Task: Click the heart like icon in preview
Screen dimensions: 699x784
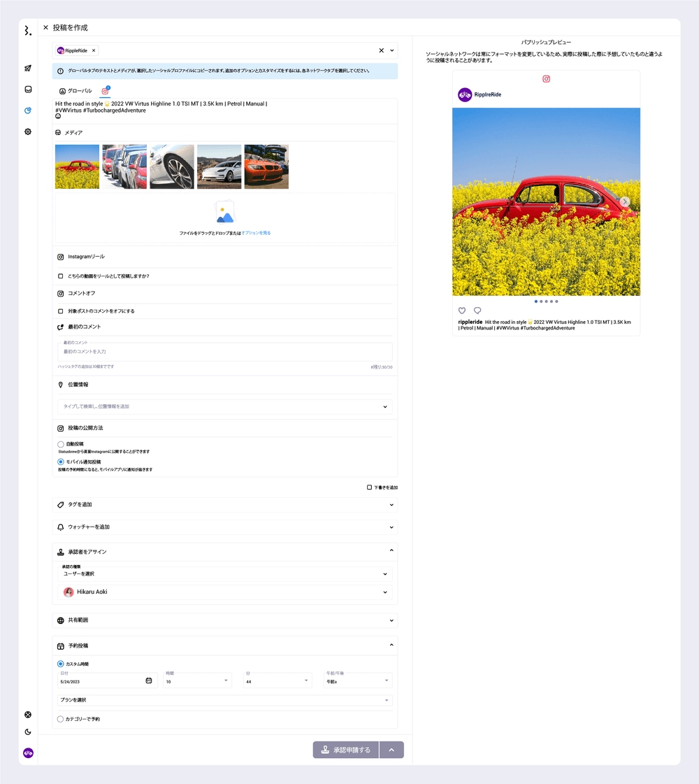Action: (x=462, y=311)
